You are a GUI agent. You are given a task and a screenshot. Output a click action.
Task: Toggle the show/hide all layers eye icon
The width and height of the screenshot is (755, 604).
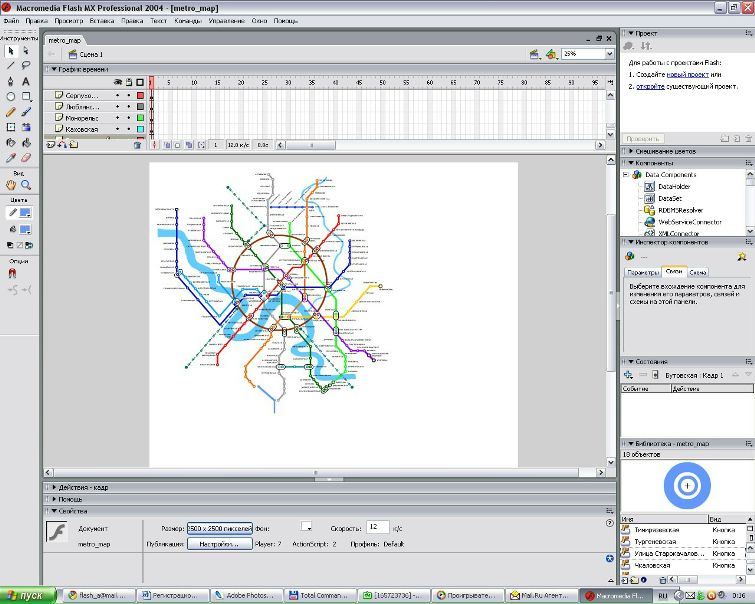coord(117,82)
